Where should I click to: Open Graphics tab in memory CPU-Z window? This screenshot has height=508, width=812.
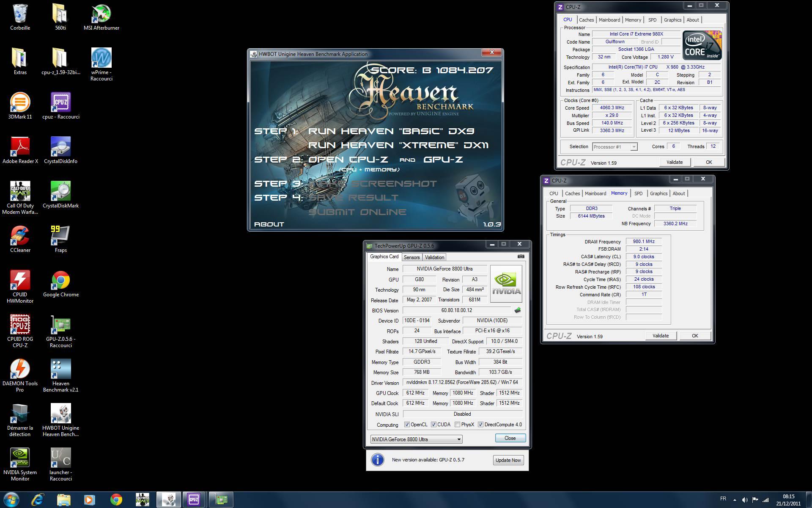point(658,193)
